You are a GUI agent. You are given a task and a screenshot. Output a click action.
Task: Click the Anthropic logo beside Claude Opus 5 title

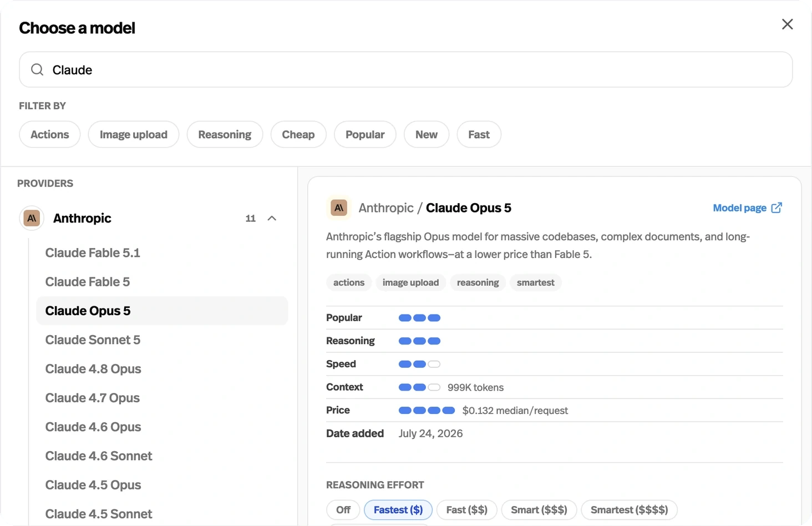click(339, 208)
